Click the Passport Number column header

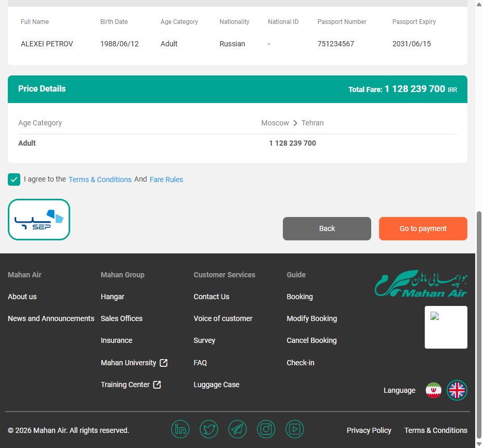pyautogui.click(x=342, y=22)
